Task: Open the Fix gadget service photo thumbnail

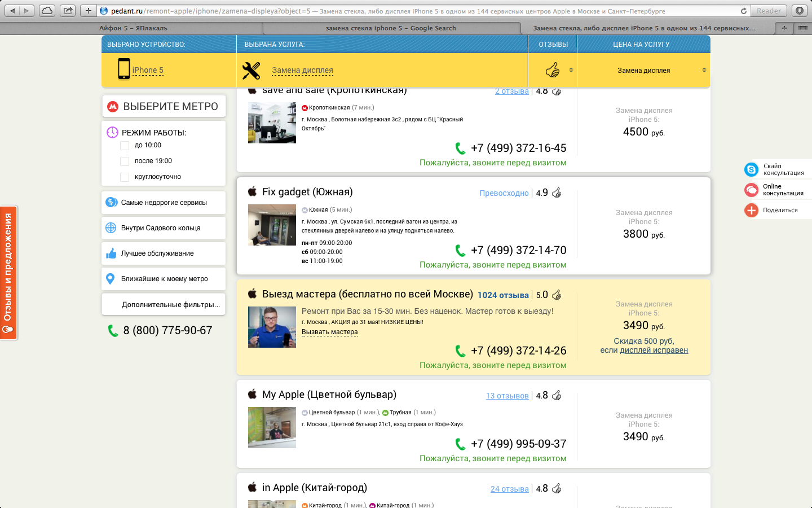Action: pos(272,225)
